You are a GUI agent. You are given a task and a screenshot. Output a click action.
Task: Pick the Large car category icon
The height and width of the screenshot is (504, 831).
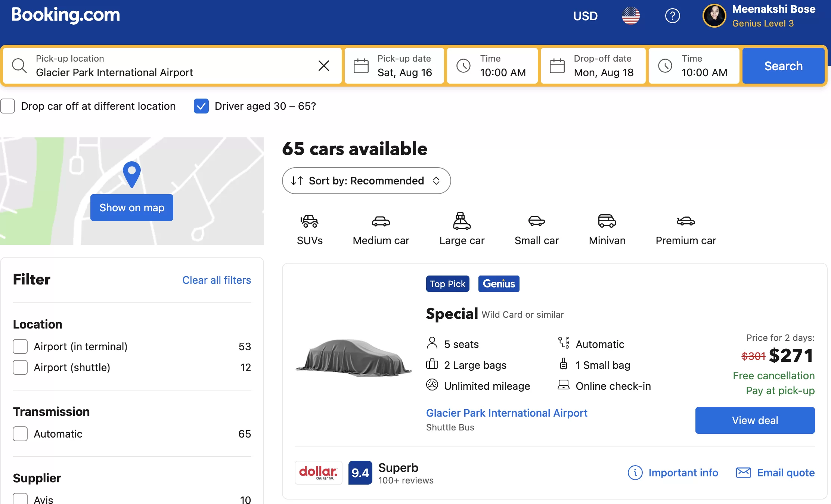pos(462,221)
